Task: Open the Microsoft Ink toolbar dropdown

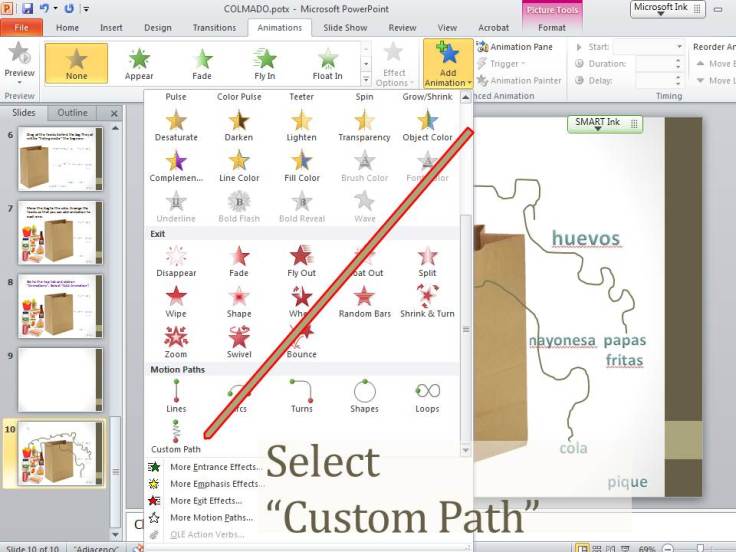Action: [661, 14]
